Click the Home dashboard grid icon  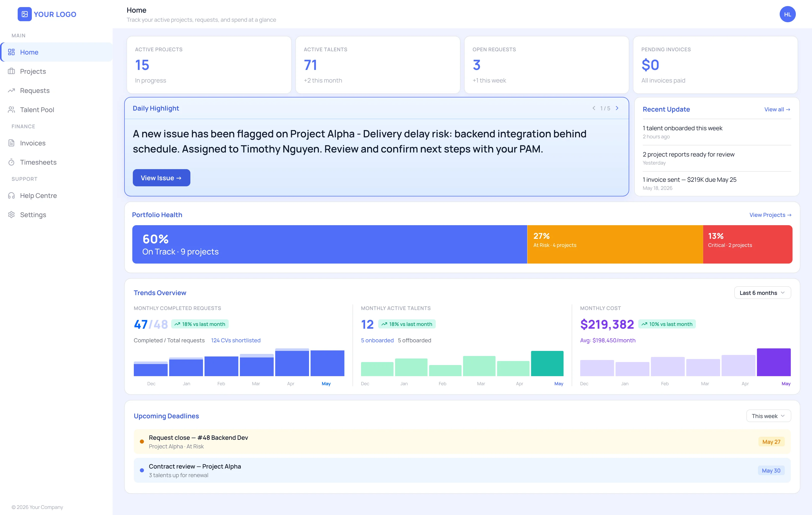click(x=11, y=52)
